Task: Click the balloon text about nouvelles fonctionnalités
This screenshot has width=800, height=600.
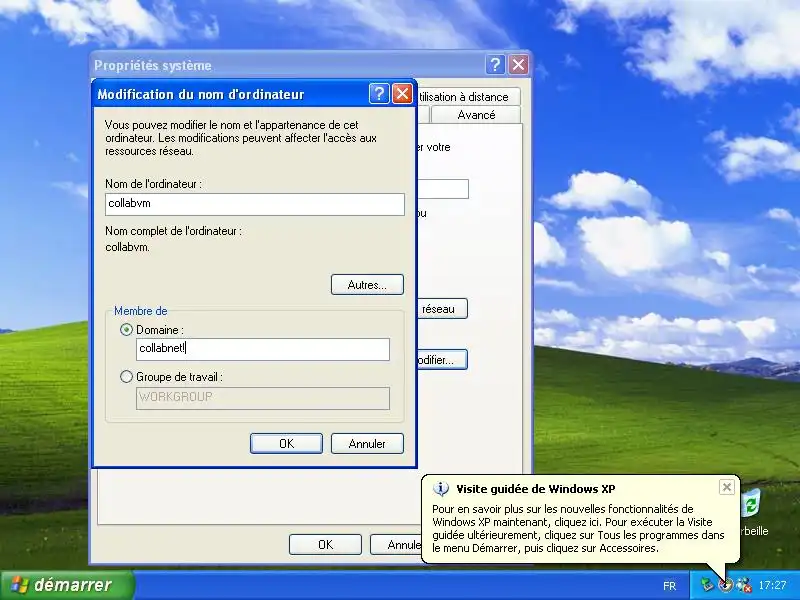Action: pos(578,529)
